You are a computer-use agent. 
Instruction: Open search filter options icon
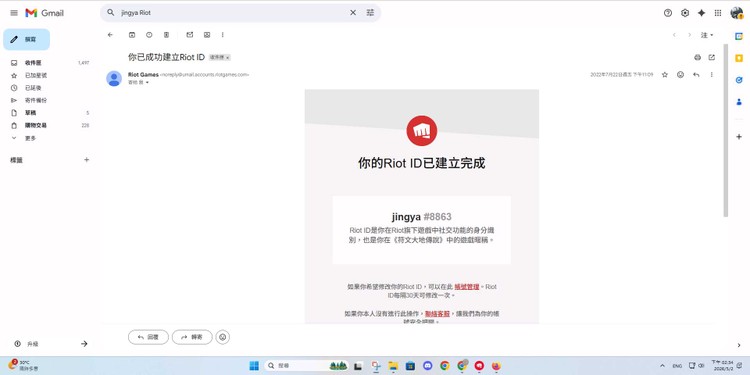[370, 13]
